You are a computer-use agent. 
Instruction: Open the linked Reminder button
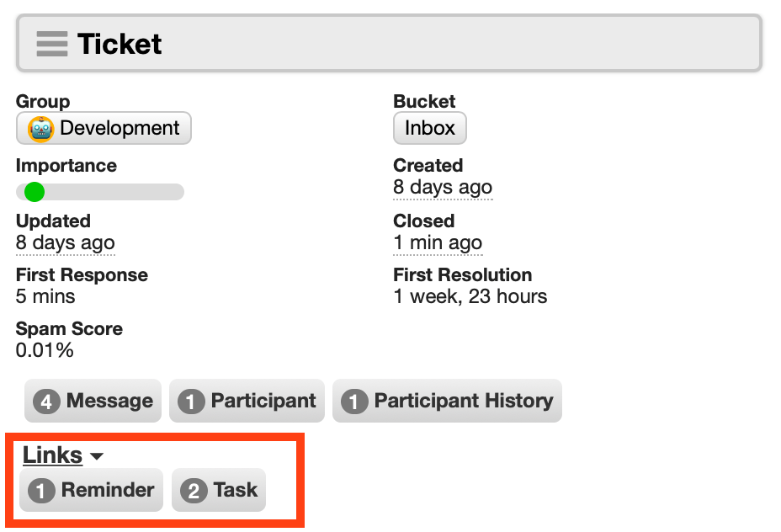coord(91,490)
